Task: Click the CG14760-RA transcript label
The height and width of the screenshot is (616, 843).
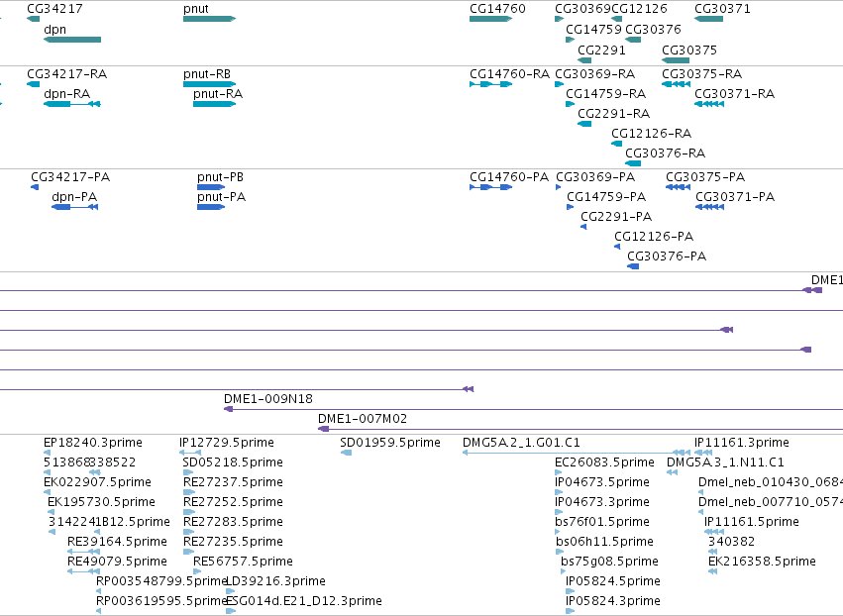Action: pyautogui.click(x=509, y=73)
